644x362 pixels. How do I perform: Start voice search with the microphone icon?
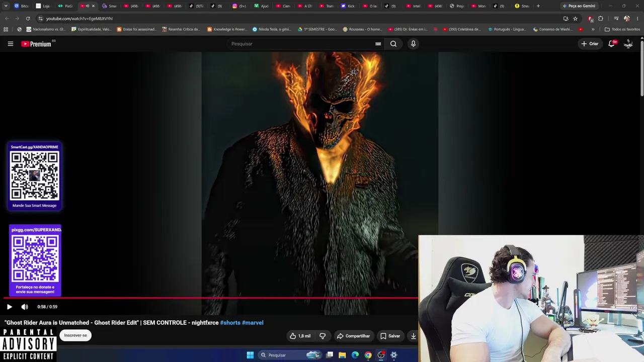tap(413, 44)
